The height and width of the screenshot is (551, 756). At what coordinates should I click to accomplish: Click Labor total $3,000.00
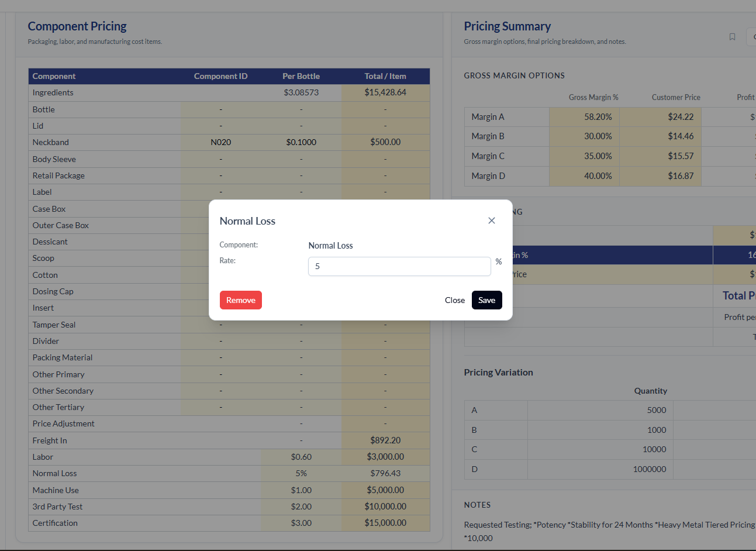385,457
